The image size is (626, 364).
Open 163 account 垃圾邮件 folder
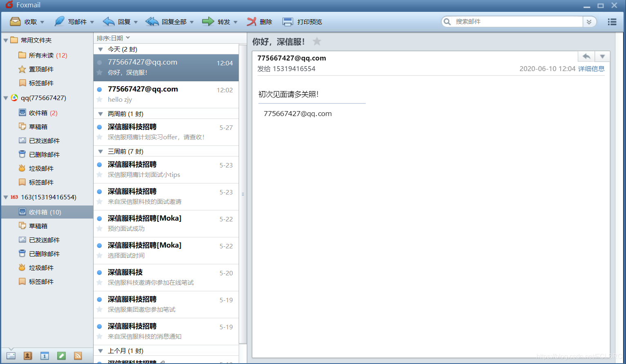[x=41, y=268]
